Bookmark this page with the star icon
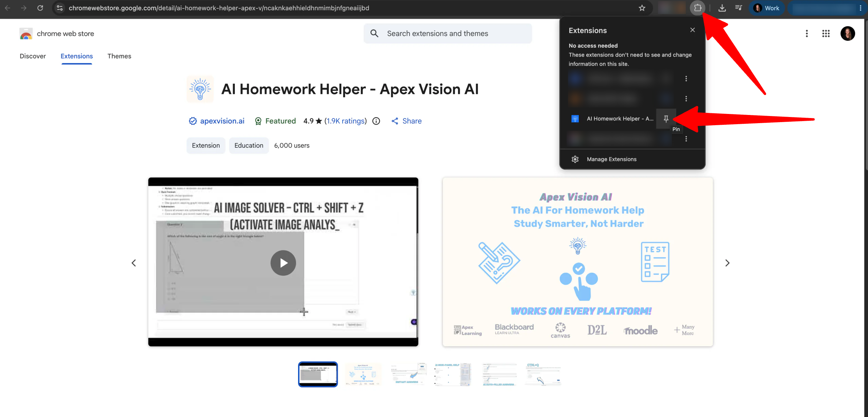868x417 pixels. pos(642,8)
